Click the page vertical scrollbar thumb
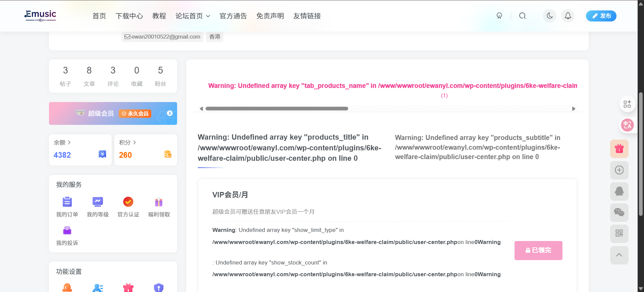This screenshot has width=644, height=292. tap(641, 154)
